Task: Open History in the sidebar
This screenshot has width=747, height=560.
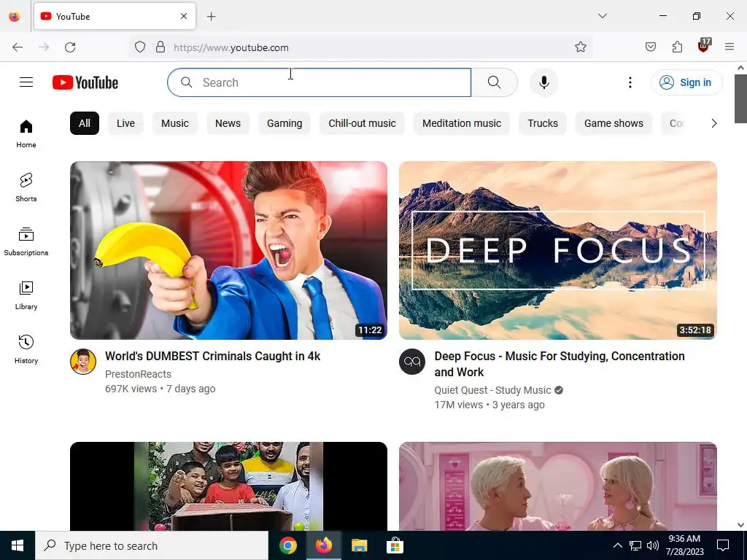Action: click(x=26, y=349)
